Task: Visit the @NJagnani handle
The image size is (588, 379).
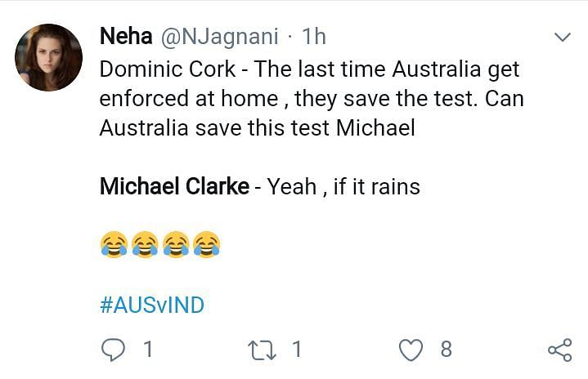Action: [220, 36]
